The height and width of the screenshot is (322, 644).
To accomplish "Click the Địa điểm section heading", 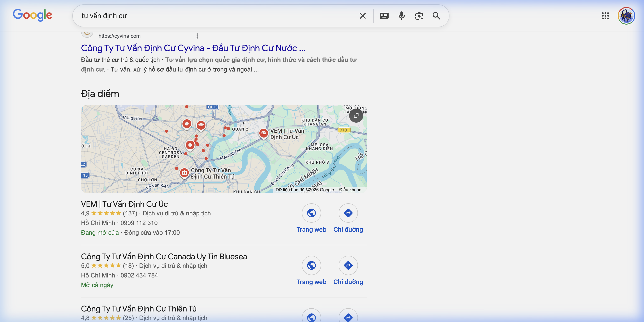I will [x=100, y=94].
